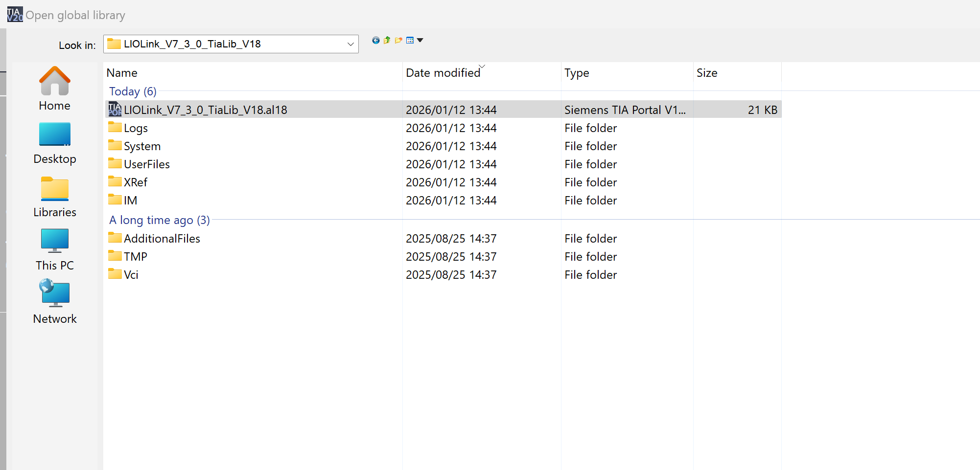This screenshot has height=470, width=980.
Task: Expand the Look in folder dropdown
Action: pyautogui.click(x=350, y=44)
